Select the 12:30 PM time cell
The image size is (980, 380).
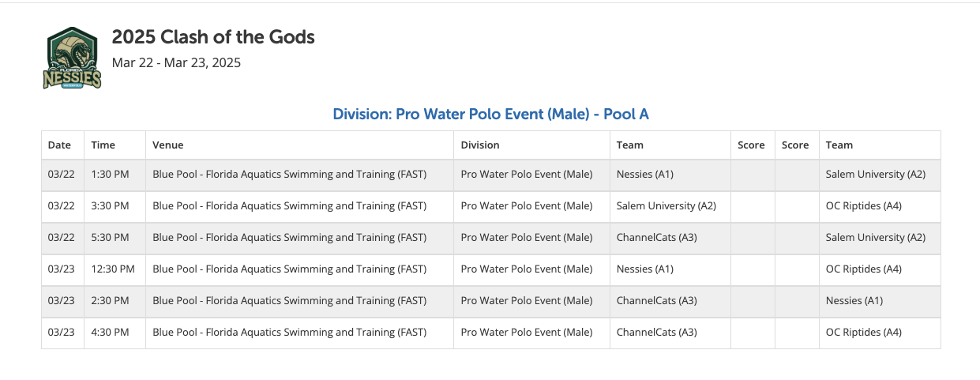click(113, 269)
